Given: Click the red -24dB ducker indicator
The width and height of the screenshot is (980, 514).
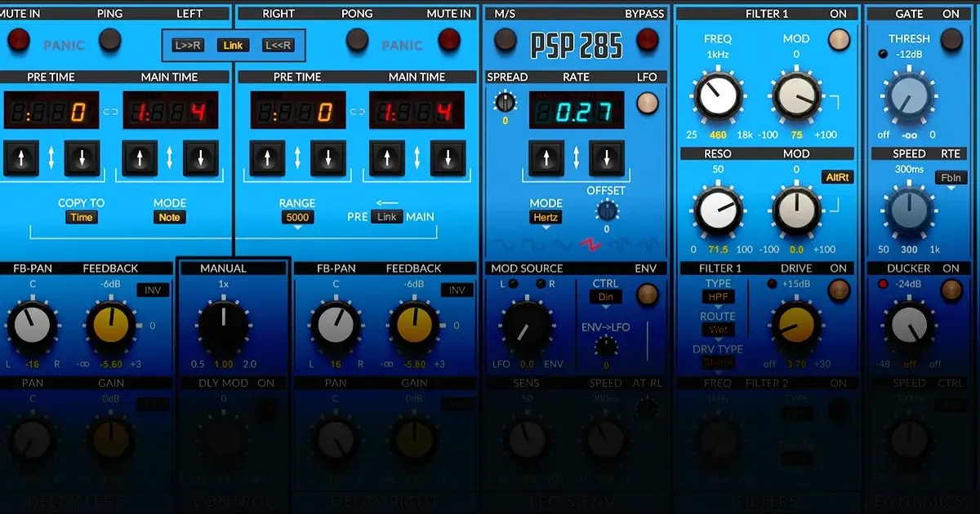Looking at the screenshot, I should point(884,284).
